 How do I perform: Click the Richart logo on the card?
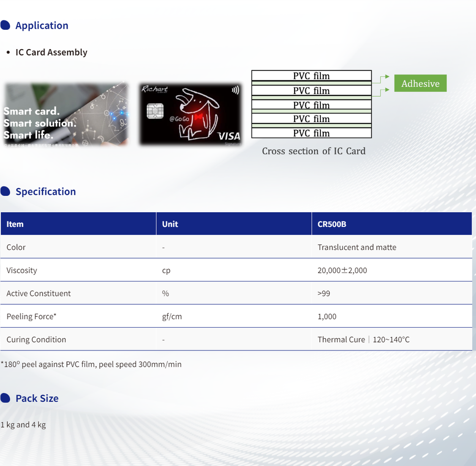pos(155,89)
